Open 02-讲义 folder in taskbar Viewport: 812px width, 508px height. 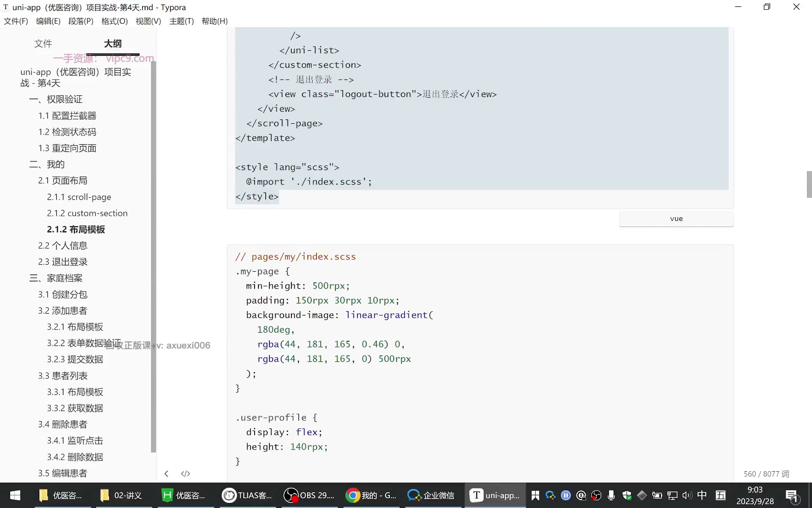point(122,495)
